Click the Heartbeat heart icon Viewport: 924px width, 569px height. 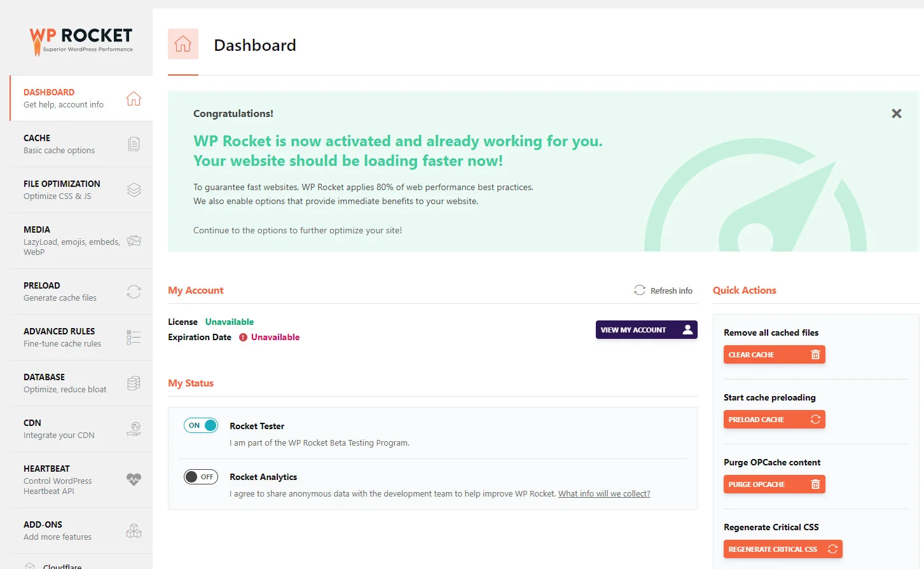(134, 479)
